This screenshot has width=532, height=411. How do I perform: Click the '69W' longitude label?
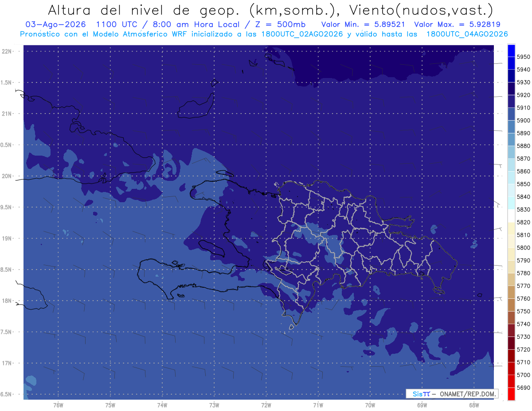422,405
